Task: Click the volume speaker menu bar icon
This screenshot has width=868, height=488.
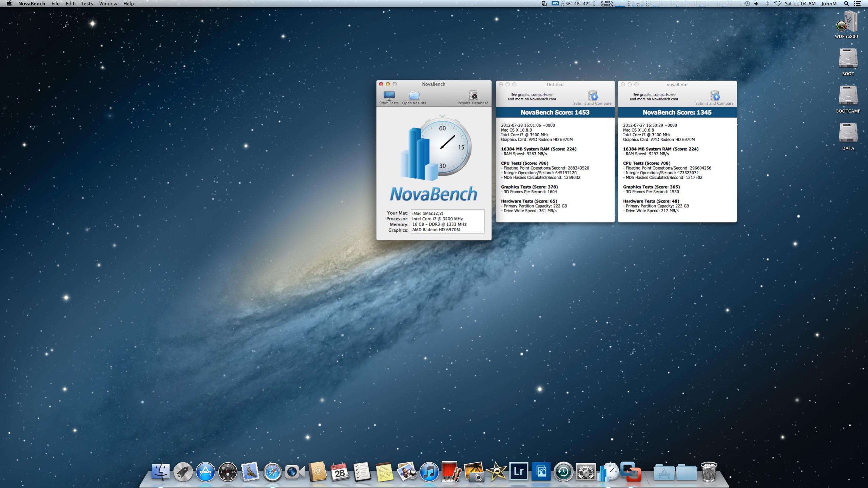Action: click(x=756, y=3)
